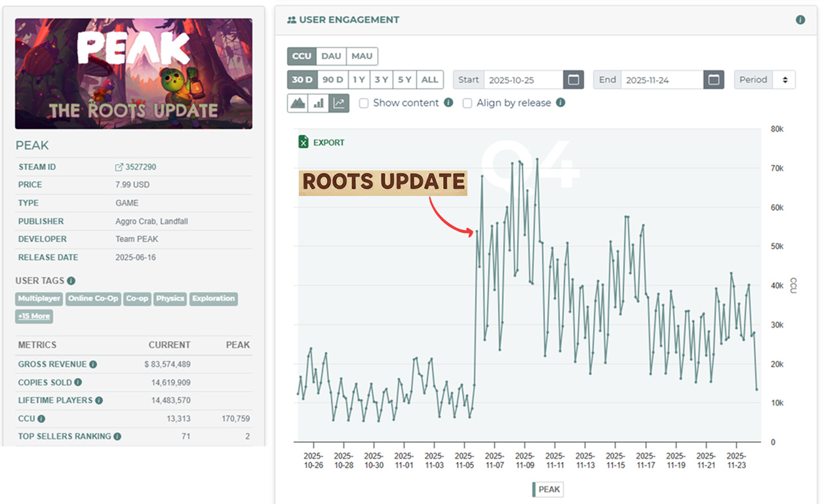Select the ALL time range

click(430, 80)
